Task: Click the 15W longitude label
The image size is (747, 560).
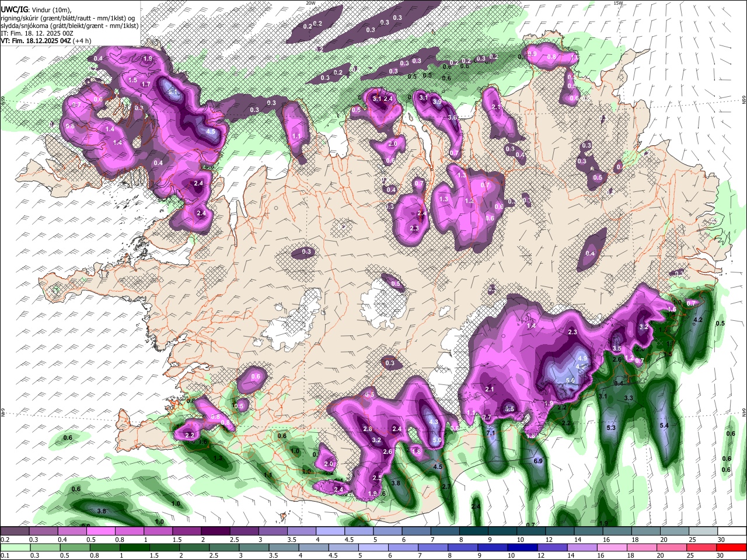Action: pyautogui.click(x=618, y=3)
